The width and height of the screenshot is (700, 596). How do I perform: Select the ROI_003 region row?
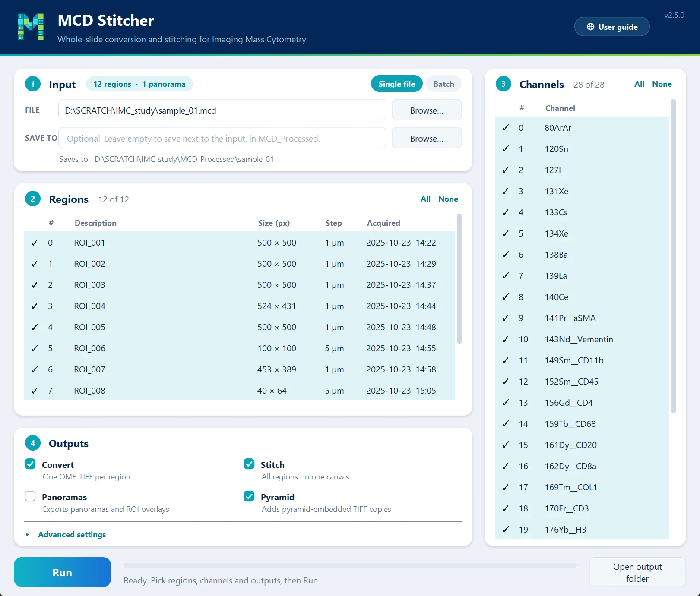(240, 285)
